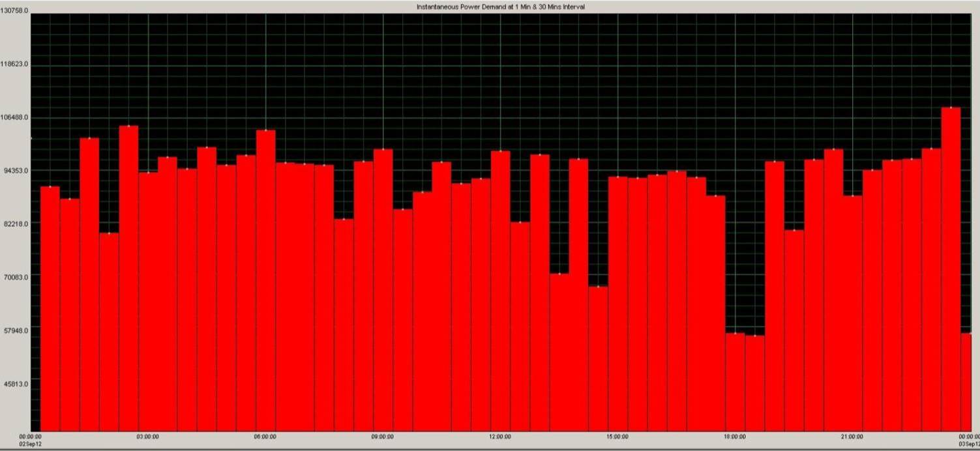Click the 02Sep12 start date label
This screenshot has height=451, width=980.
(x=31, y=443)
